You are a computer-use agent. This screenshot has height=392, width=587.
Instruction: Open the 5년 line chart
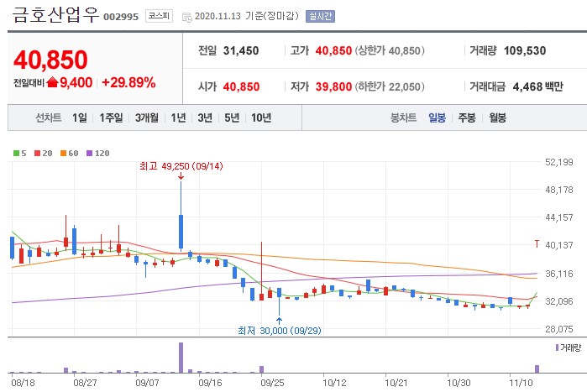point(232,118)
